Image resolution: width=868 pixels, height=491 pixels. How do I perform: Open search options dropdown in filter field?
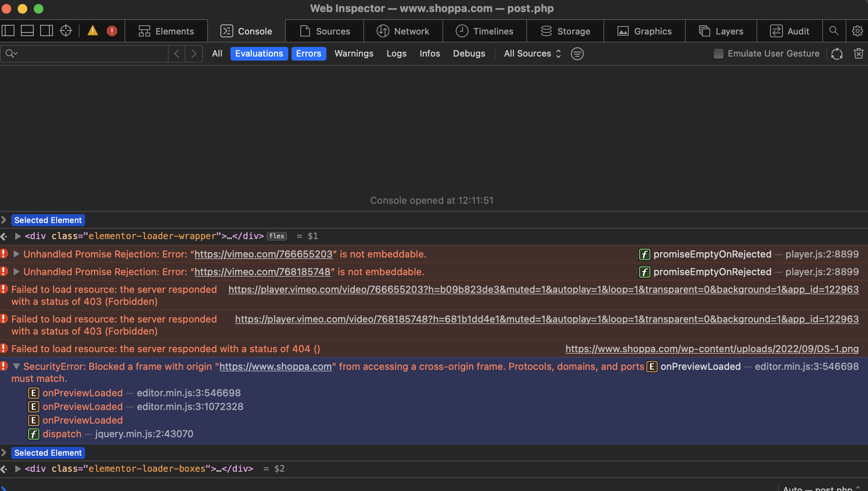tap(12, 54)
